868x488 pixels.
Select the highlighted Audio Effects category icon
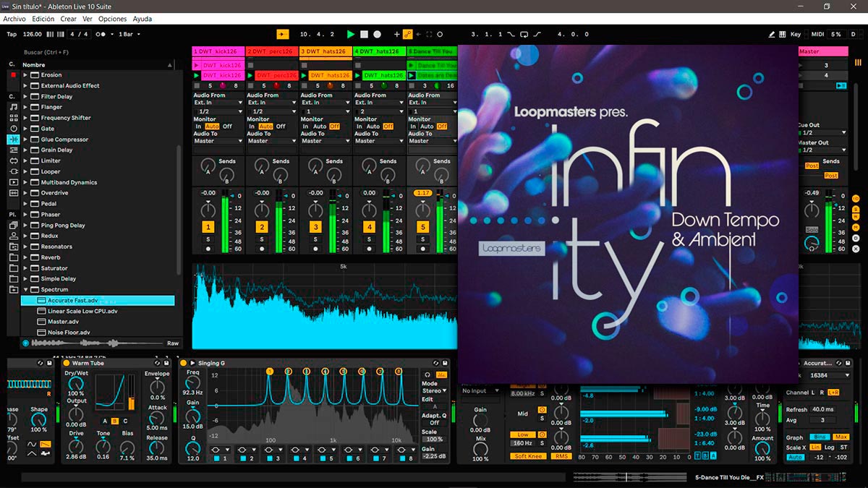pos(14,139)
